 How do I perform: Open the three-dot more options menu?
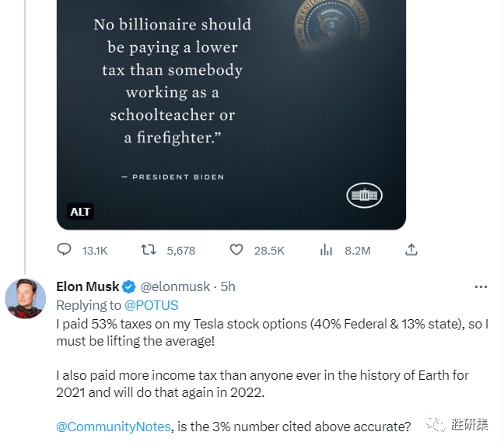(481, 286)
